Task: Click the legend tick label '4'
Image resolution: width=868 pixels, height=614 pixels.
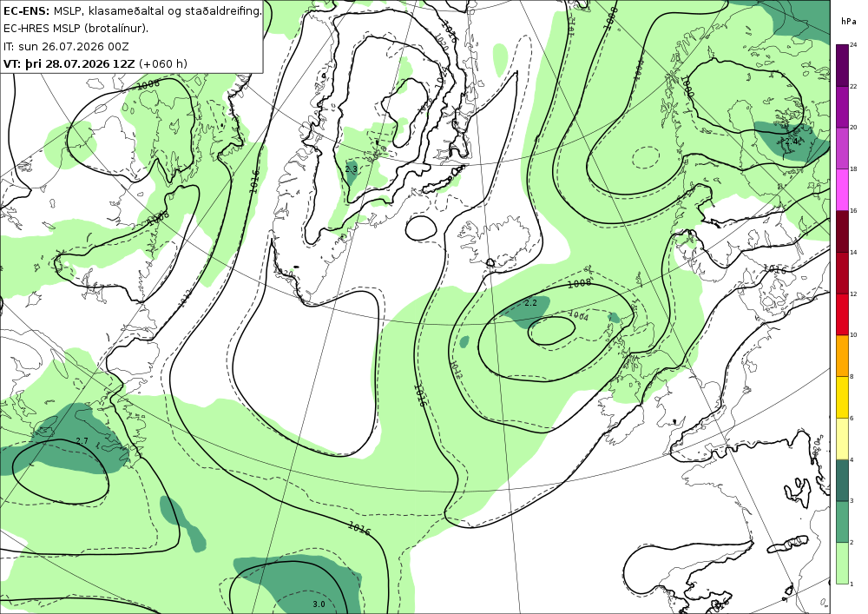Action: [x=852, y=459]
